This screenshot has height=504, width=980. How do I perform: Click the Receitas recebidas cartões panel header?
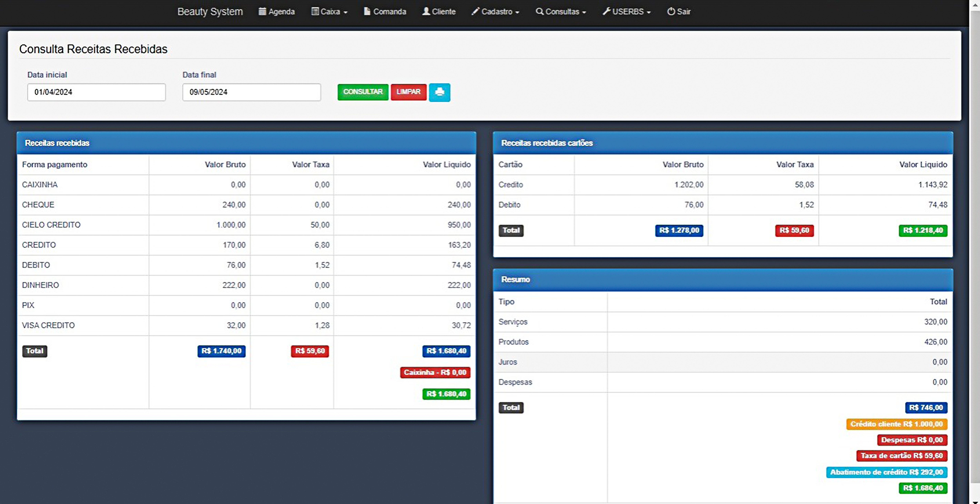coord(723,143)
